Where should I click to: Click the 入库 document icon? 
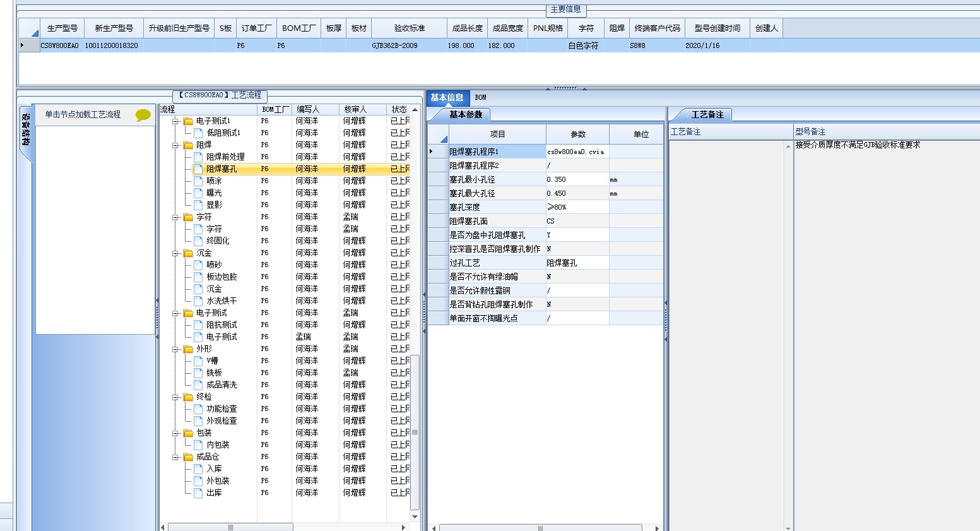coord(198,469)
